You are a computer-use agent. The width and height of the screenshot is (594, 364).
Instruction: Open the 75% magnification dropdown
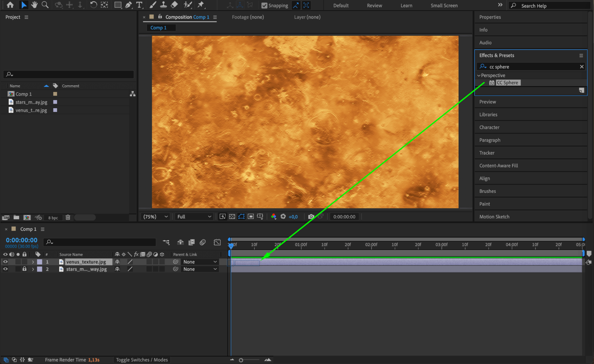tap(156, 217)
